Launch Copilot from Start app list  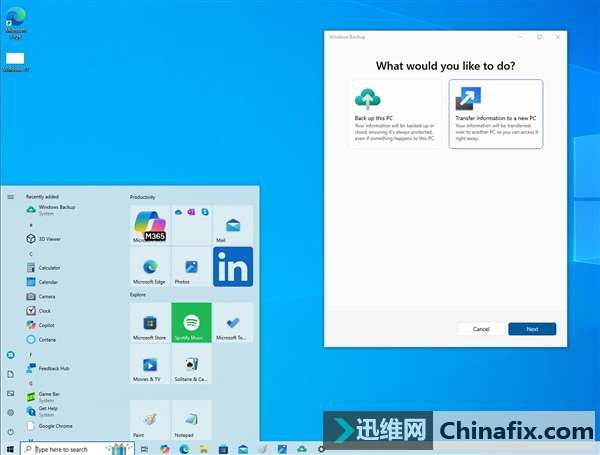tap(41, 325)
